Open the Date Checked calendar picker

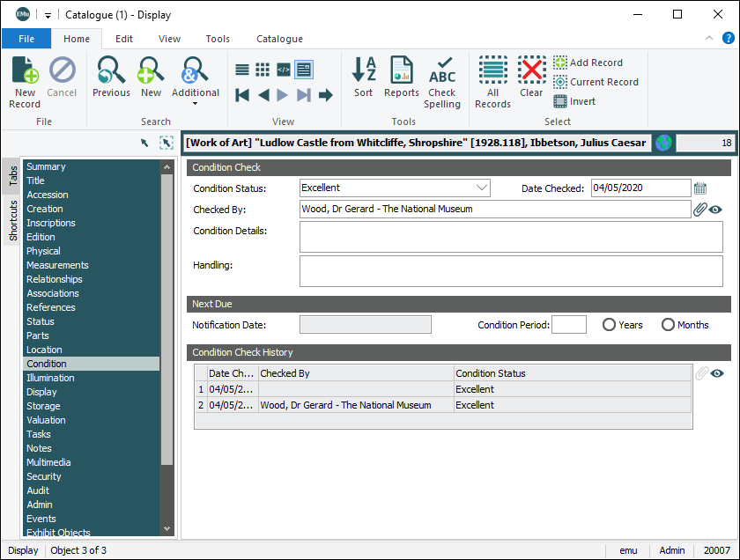coord(700,188)
